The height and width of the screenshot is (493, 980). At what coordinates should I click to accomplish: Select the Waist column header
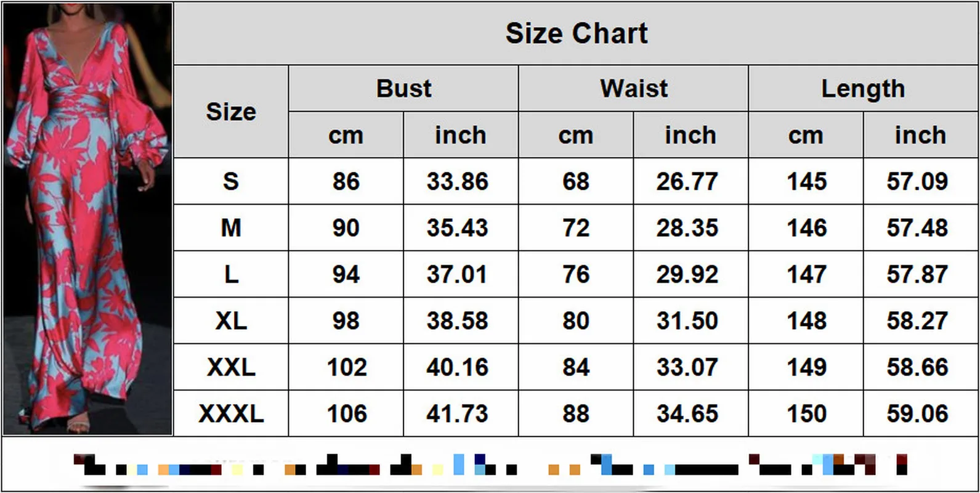click(633, 89)
